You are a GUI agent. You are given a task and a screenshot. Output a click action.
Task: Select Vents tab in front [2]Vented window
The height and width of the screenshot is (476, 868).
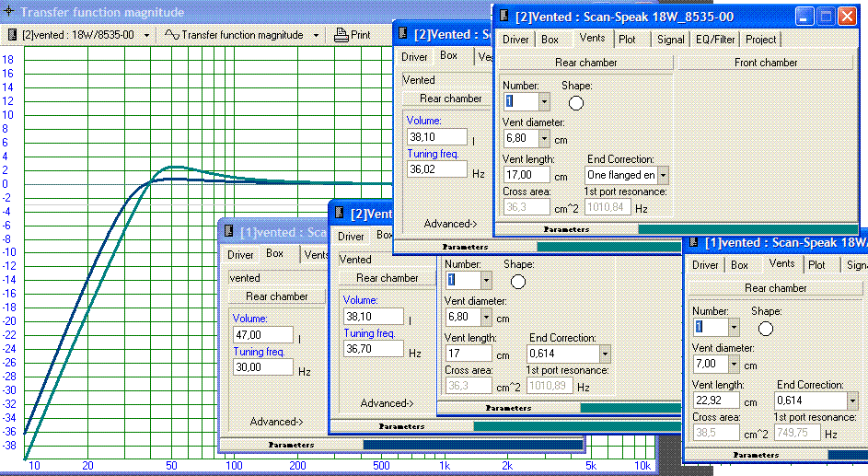click(592, 38)
